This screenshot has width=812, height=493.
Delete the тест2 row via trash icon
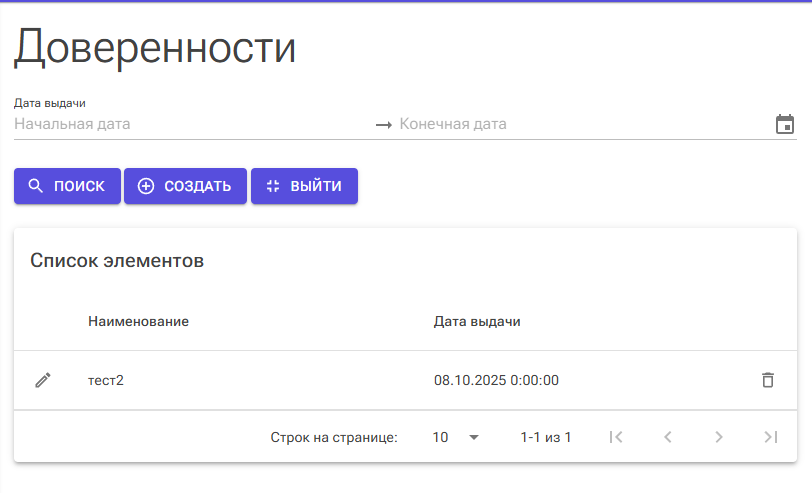pyautogui.click(x=767, y=380)
